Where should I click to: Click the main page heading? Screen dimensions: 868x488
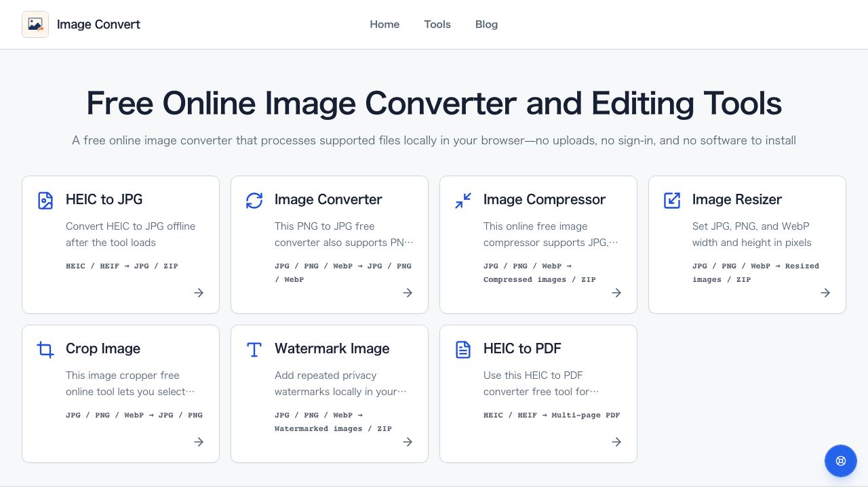pyautogui.click(x=434, y=103)
